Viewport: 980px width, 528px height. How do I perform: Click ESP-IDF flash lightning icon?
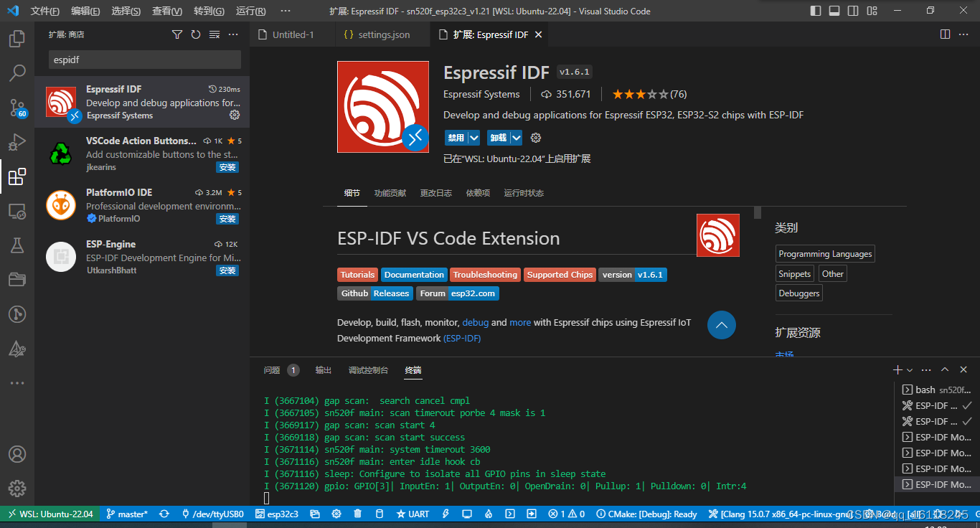[445, 514]
